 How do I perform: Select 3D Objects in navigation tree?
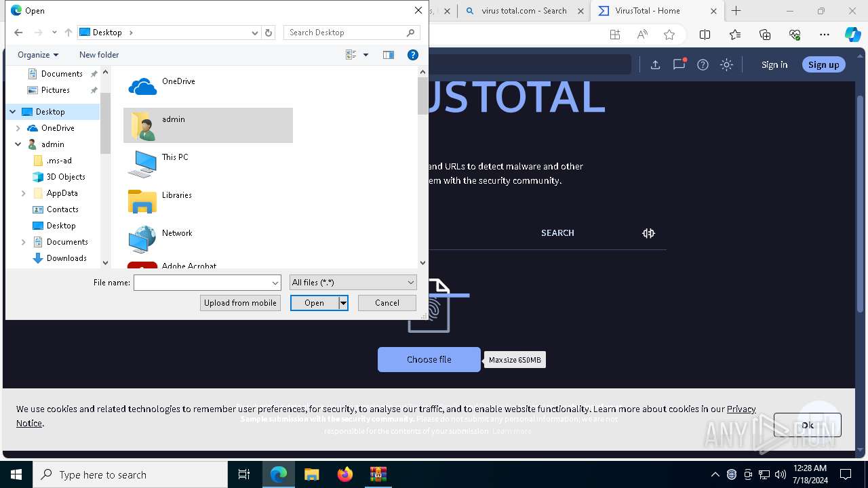point(66,177)
